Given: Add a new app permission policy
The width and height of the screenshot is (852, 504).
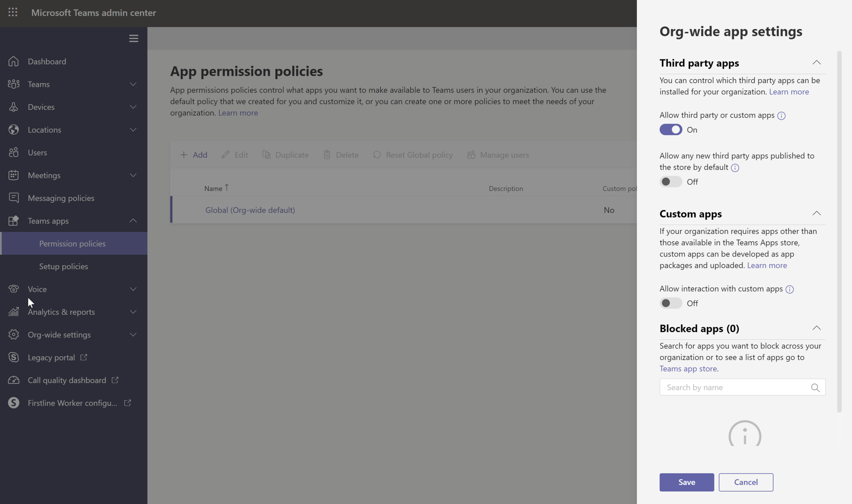Looking at the screenshot, I should coord(194,155).
